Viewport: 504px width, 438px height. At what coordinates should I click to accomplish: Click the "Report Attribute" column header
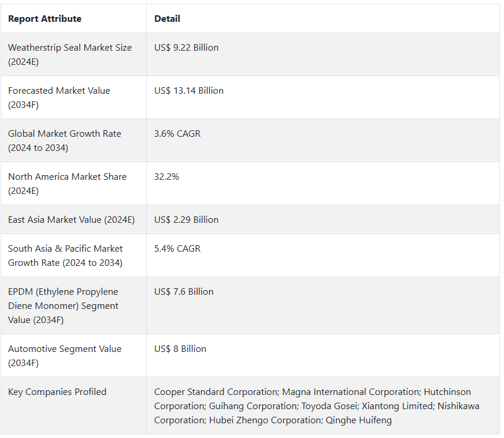(45, 19)
